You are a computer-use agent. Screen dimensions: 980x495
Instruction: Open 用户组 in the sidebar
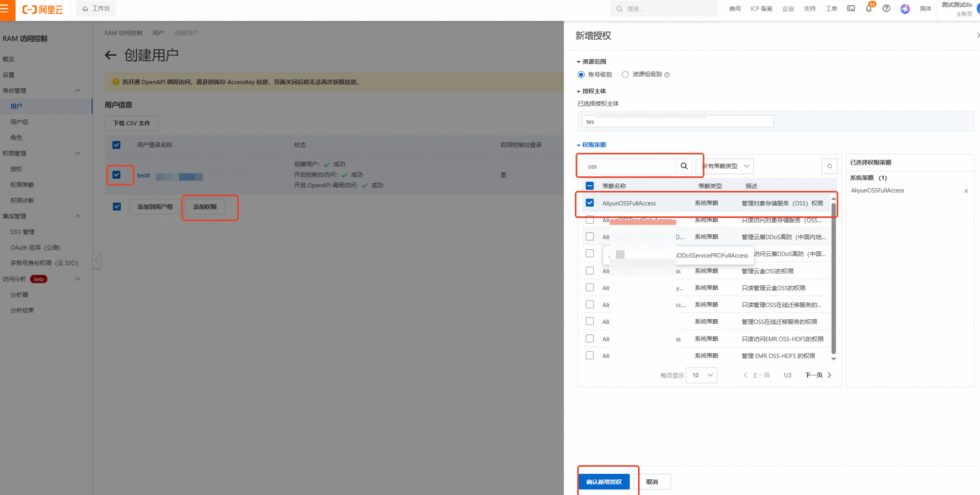[x=19, y=122]
